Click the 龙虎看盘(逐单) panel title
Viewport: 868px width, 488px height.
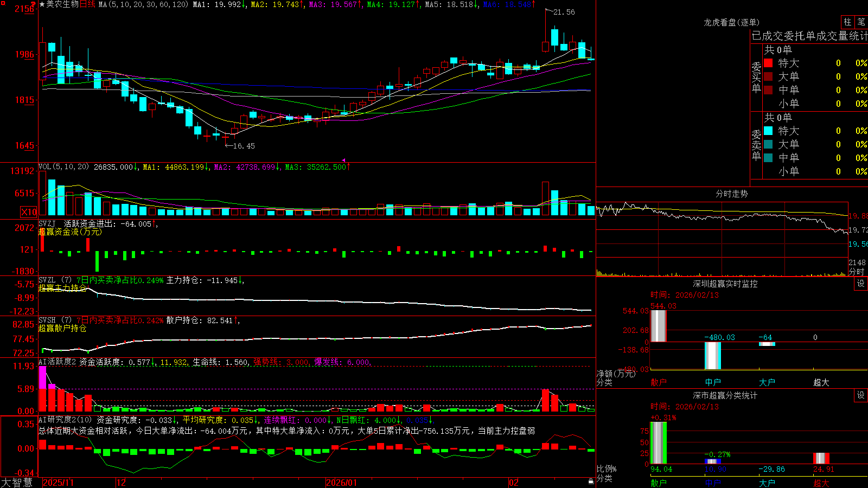(731, 22)
